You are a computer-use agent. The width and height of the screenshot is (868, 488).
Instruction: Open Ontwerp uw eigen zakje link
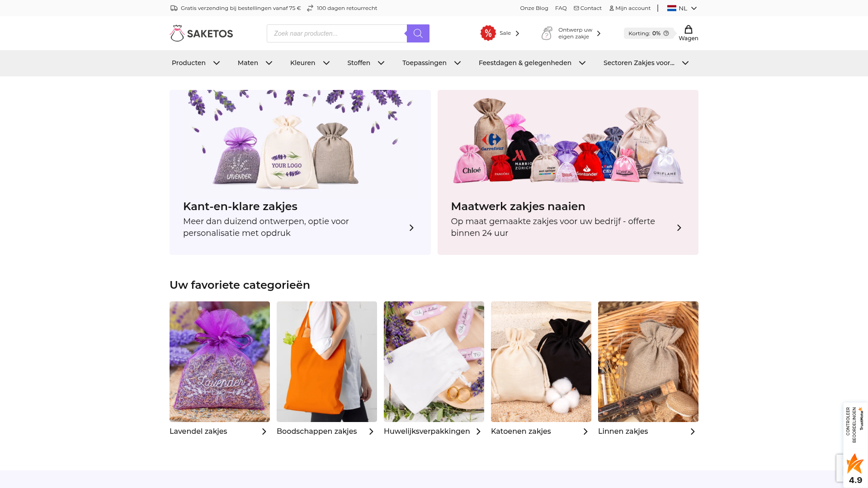pos(575,33)
